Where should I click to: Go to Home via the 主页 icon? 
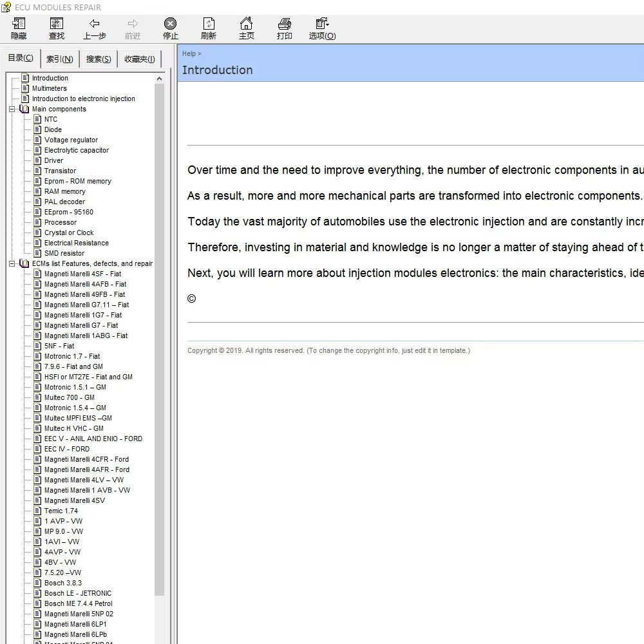coord(247,28)
